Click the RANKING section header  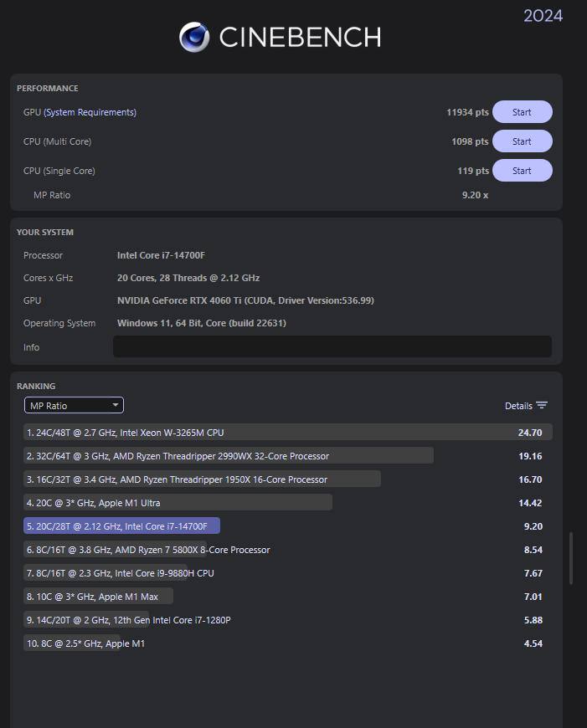[x=36, y=386]
